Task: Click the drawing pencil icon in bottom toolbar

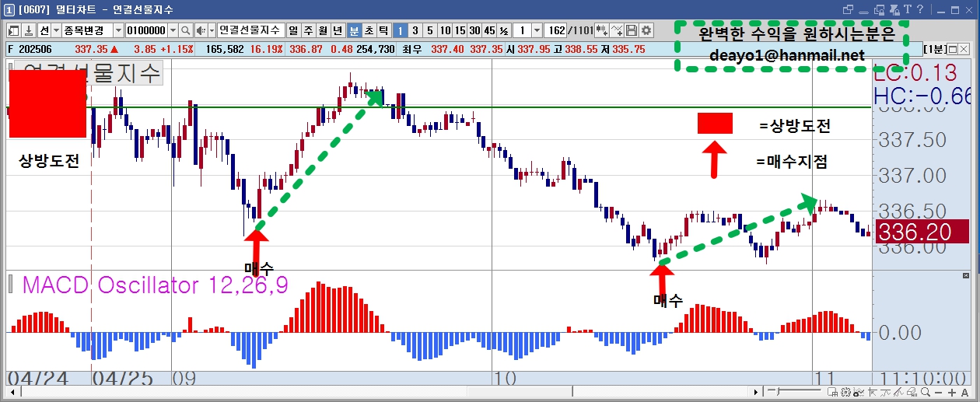Action: click(898, 392)
